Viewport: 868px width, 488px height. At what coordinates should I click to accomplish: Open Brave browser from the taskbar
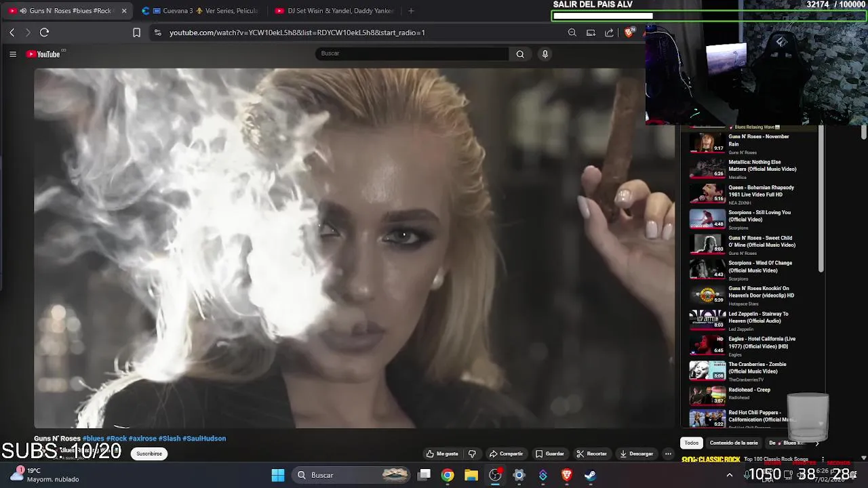point(566,475)
